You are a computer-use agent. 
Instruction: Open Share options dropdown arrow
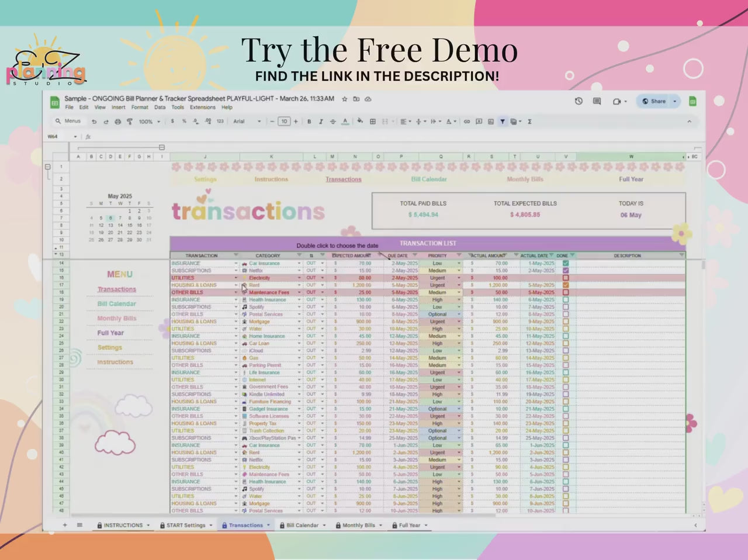675,101
